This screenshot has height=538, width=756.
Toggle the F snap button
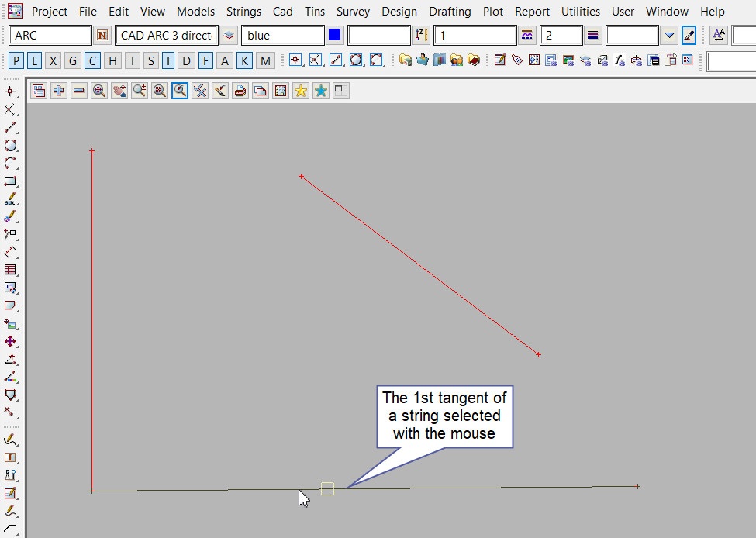tap(205, 61)
